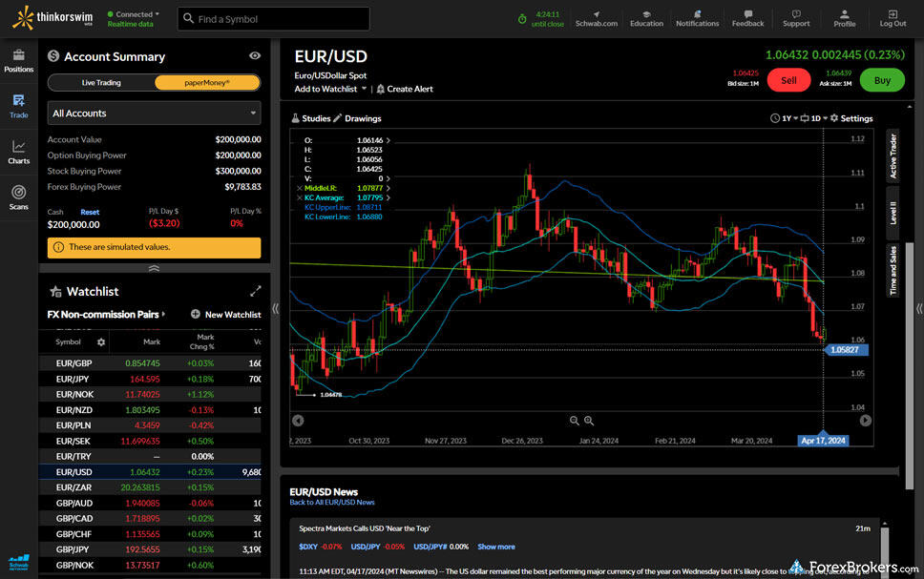This screenshot has width=924, height=579.
Task: Open the Education menu icon
Action: click(646, 14)
